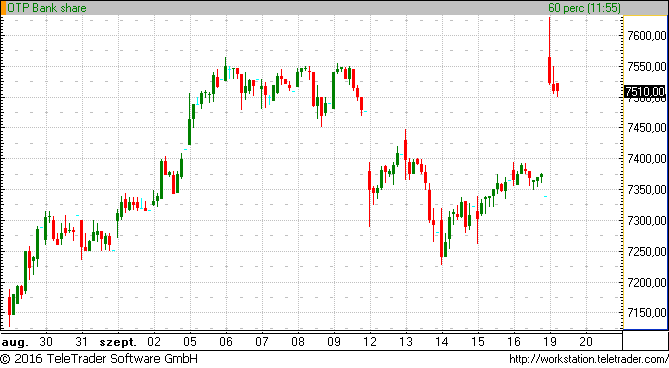Click the '13' date label on time axis

(x=406, y=342)
